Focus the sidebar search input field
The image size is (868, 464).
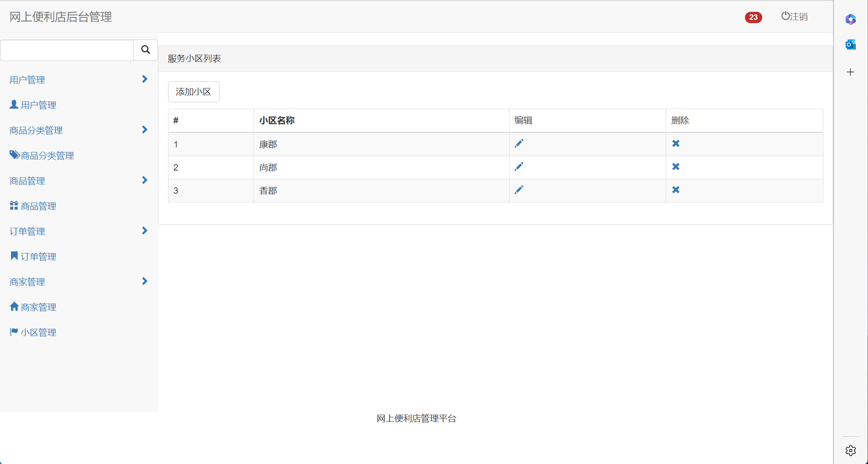(67, 51)
